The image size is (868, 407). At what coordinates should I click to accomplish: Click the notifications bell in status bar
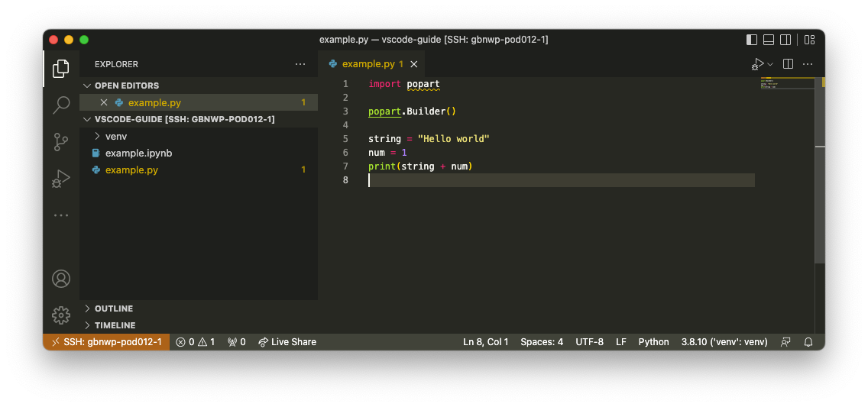pos(808,342)
